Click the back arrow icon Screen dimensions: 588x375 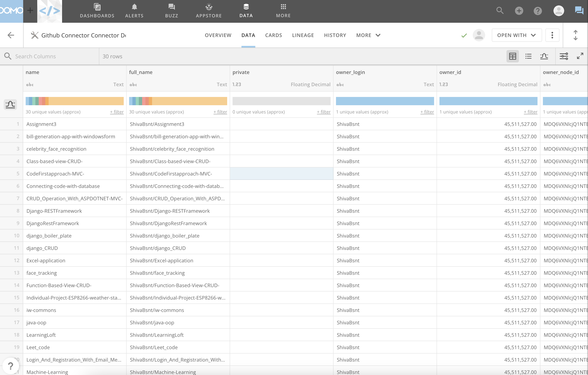pyautogui.click(x=11, y=35)
